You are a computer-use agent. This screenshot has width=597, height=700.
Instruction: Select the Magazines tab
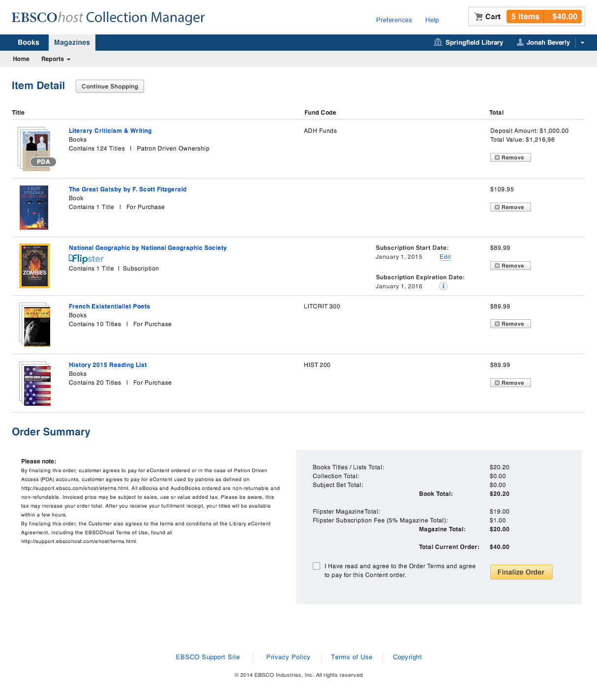click(72, 42)
